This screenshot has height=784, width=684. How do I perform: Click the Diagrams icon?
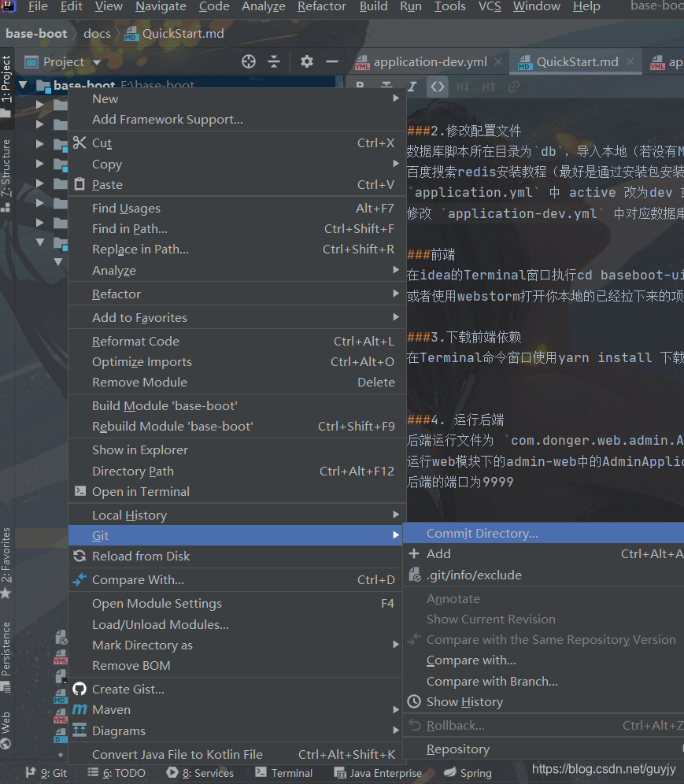tap(79, 730)
